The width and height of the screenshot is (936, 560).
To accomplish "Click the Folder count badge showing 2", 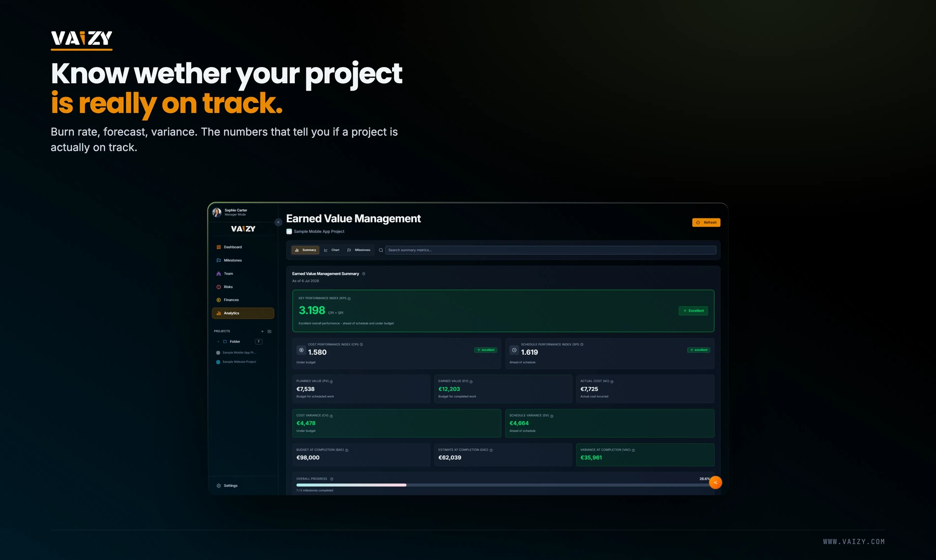I will tap(258, 342).
